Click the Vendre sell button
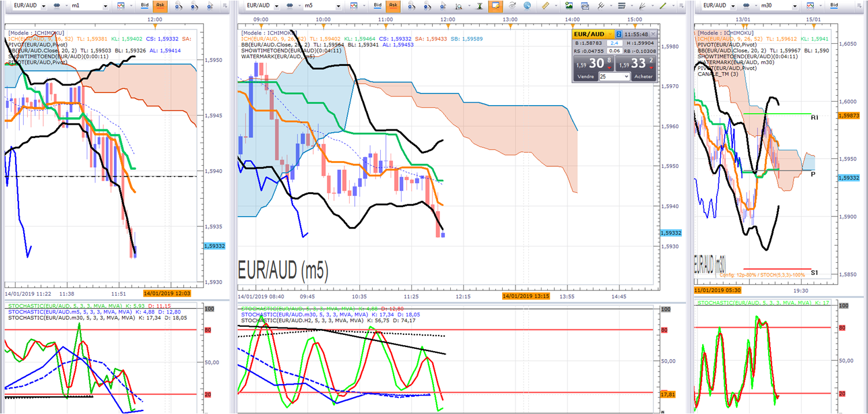This screenshot has height=414, width=868. pos(586,76)
